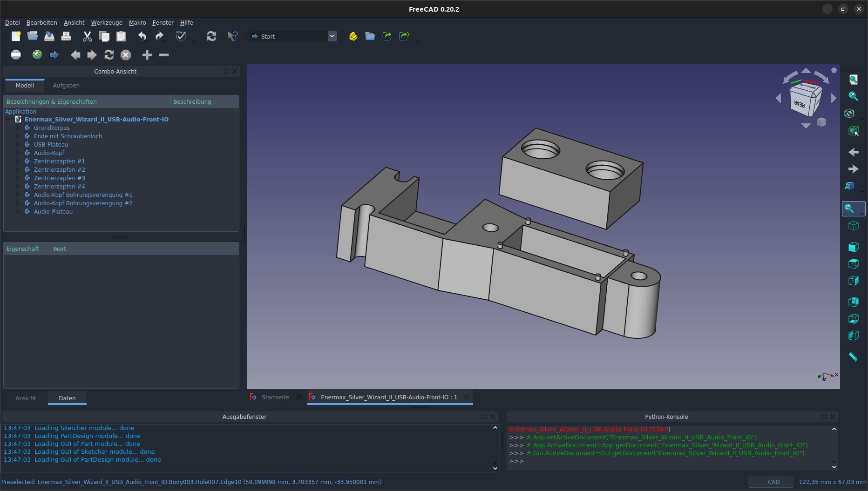Toggle the draw style icon

point(849,114)
